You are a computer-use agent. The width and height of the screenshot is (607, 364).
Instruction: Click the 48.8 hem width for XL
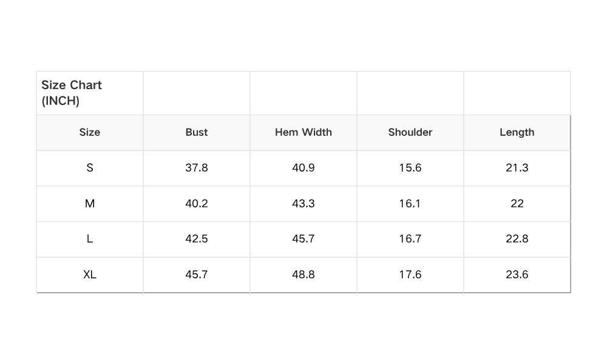[x=303, y=275]
